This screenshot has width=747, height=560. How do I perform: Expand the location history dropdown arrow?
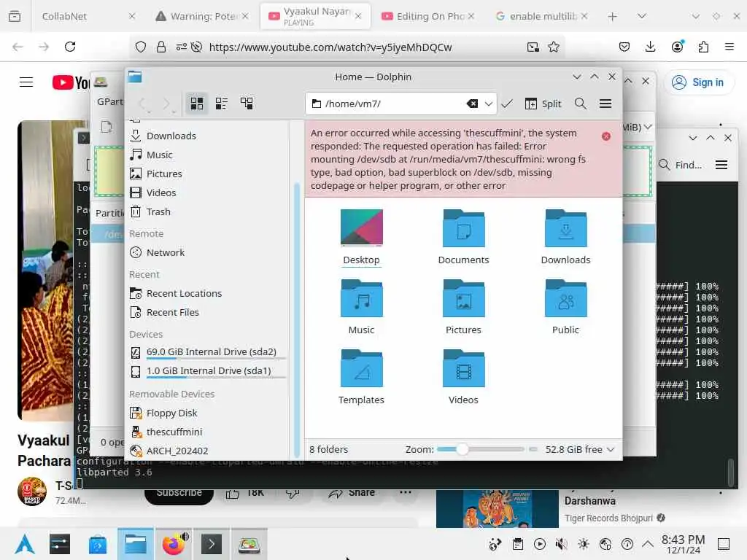click(x=488, y=104)
